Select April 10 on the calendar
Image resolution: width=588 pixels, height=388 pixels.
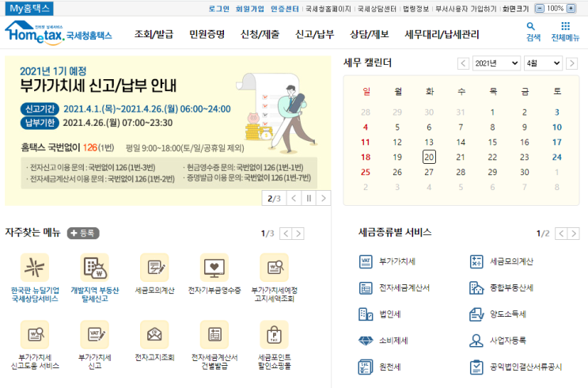[557, 127]
